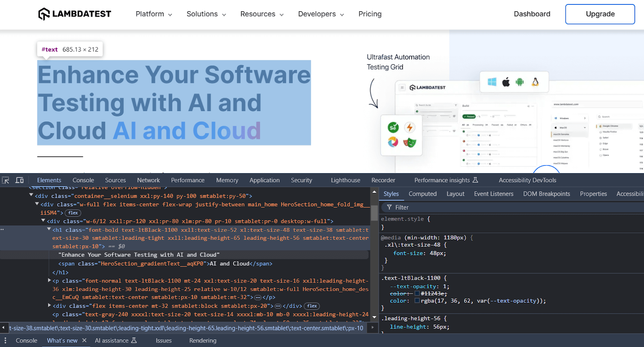The image size is (644, 347).
Task: Click the flex badge beside the w-full div
Action: [73, 213]
